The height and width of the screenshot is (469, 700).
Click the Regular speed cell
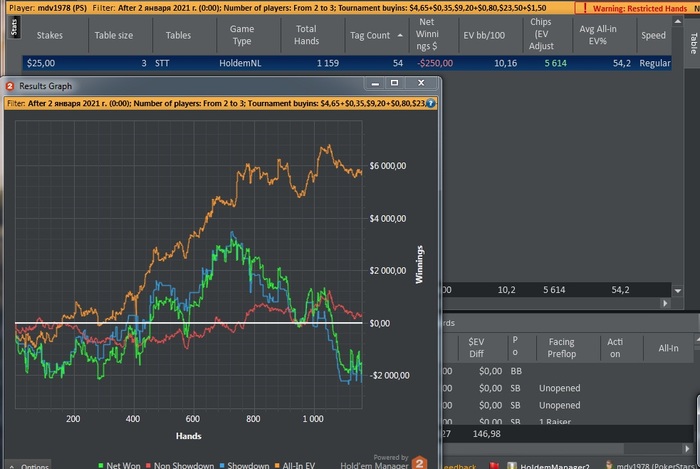click(x=654, y=63)
